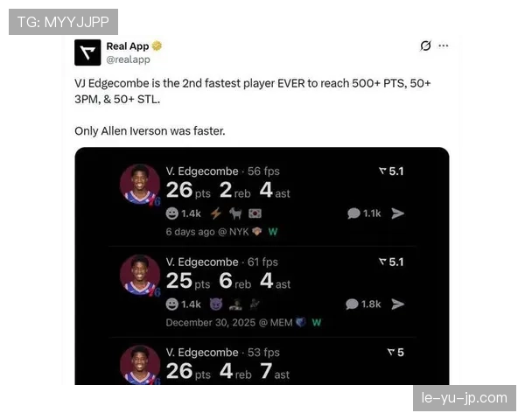Click the Real App profile avatar
Viewport: 525px width, 420px height.
point(87,52)
